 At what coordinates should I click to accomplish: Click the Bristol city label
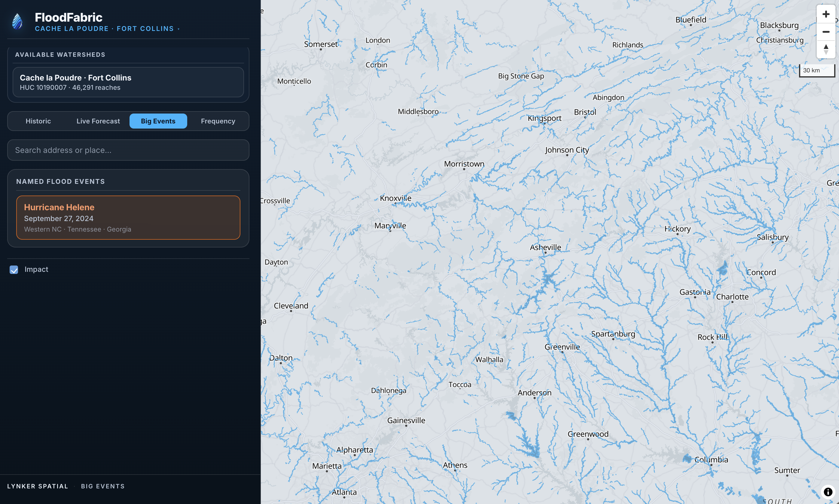585,112
